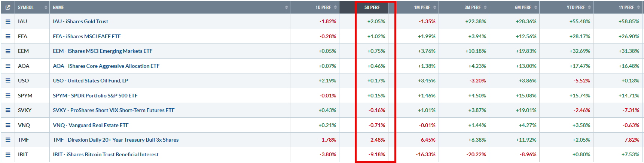Open the row menu for IBIT

(8, 154)
